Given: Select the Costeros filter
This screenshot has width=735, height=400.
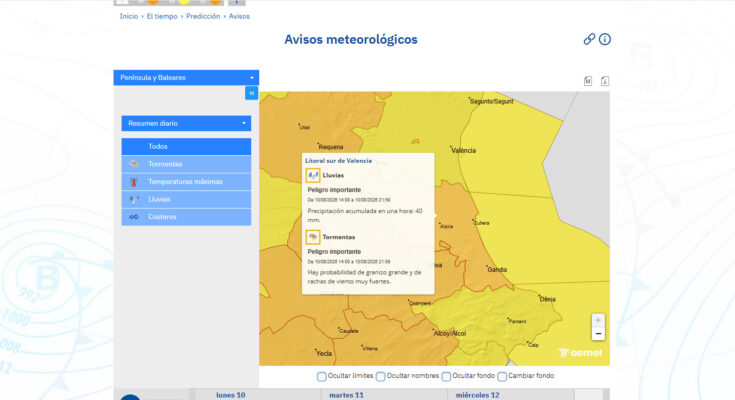Looking at the screenshot, I should pos(186,217).
